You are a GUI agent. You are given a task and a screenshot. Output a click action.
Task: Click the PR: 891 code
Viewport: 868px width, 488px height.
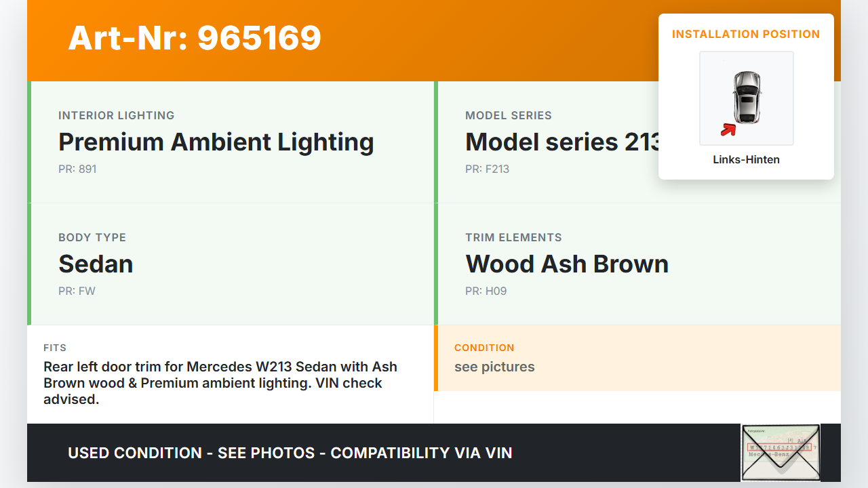click(77, 169)
